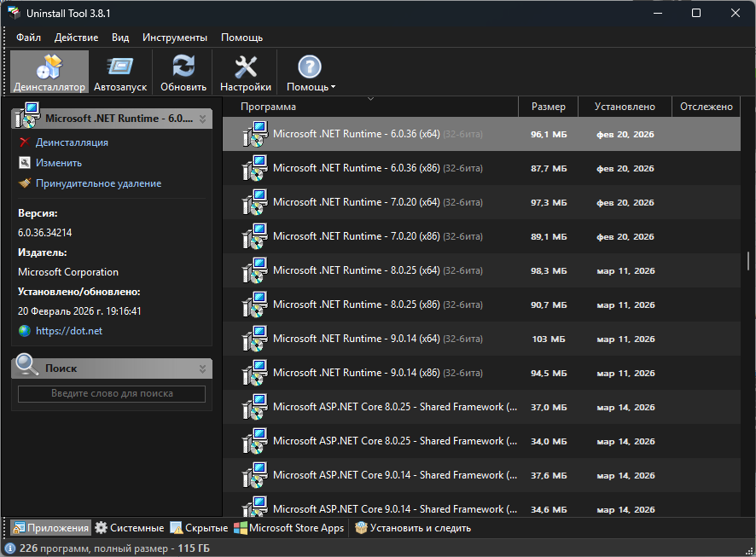Open Настройки settings from toolbar

[x=246, y=73]
